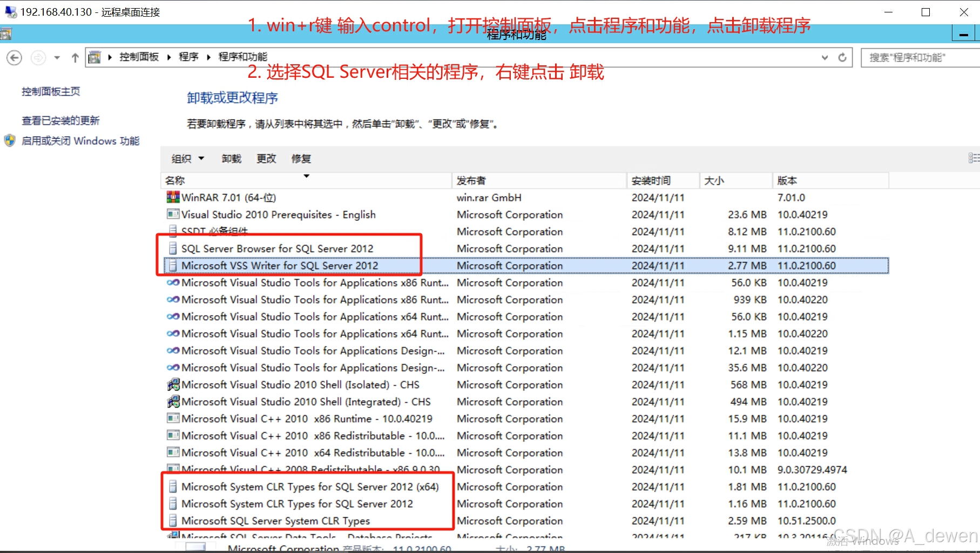Click 更改 in the toolbar
The image size is (980, 553).
(x=266, y=158)
